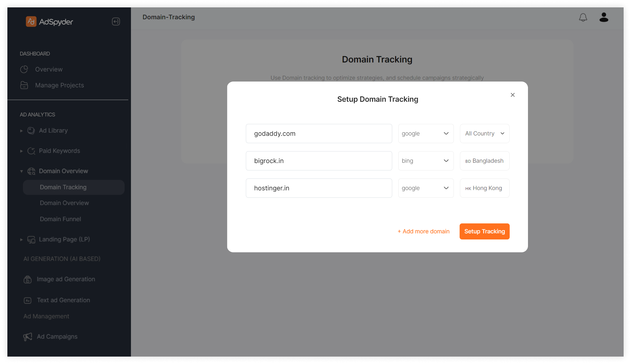Click the Add more domain link
The width and height of the screenshot is (631, 364).
click(423, 231)
